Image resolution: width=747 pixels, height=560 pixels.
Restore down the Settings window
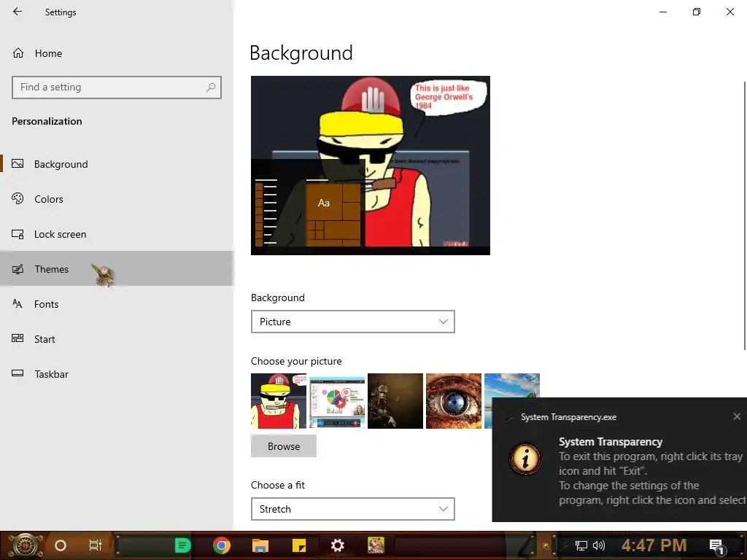697,12
